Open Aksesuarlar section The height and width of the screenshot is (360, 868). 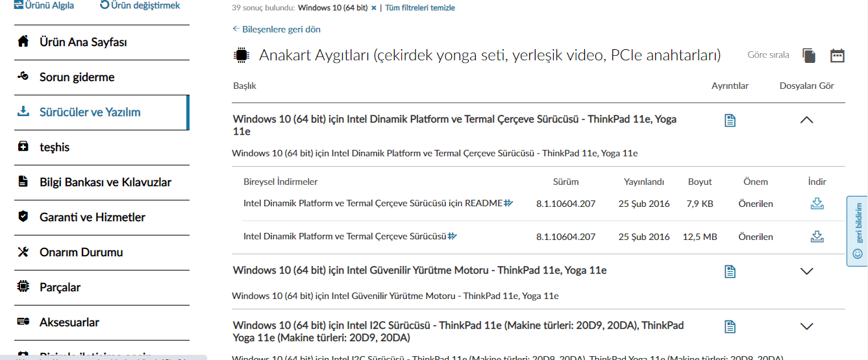click(69, 322)
